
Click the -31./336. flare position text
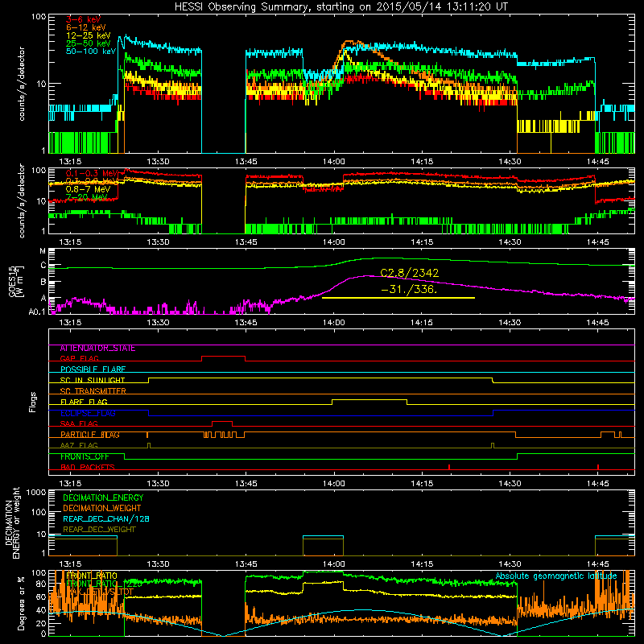[x=410, y=289]
